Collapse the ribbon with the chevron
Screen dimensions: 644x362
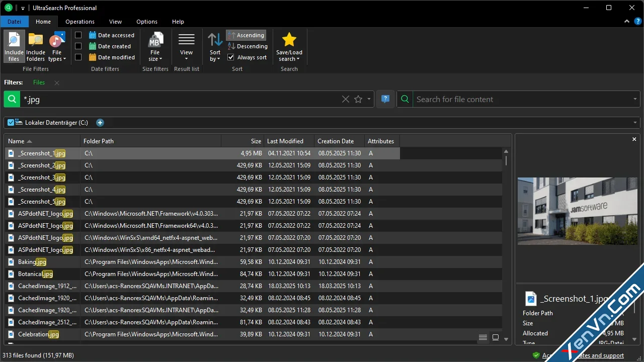pyautogui.click(x=627, y=22)
